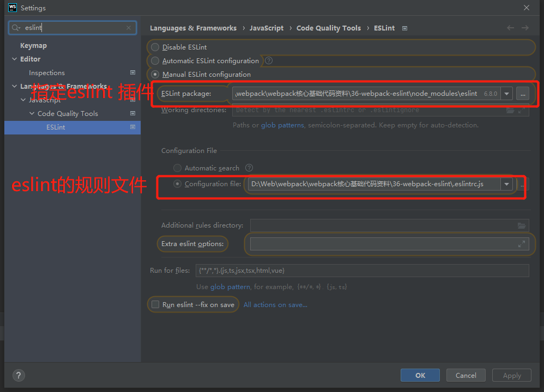This screenshot has width=544, height=392.
Task: Click the Apply button
Action: pyautogui.click(x=512, y=375)
